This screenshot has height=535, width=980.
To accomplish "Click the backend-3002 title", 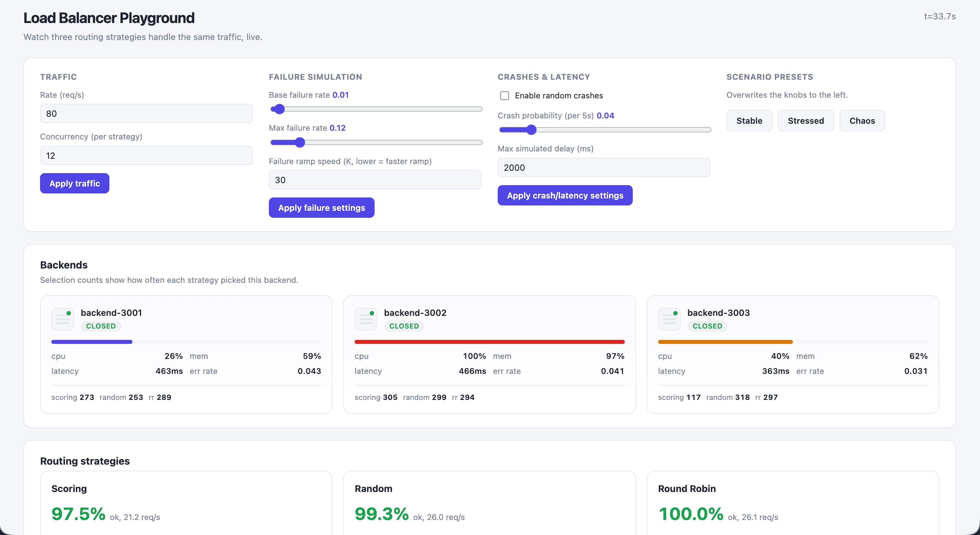I will [415, 313].
